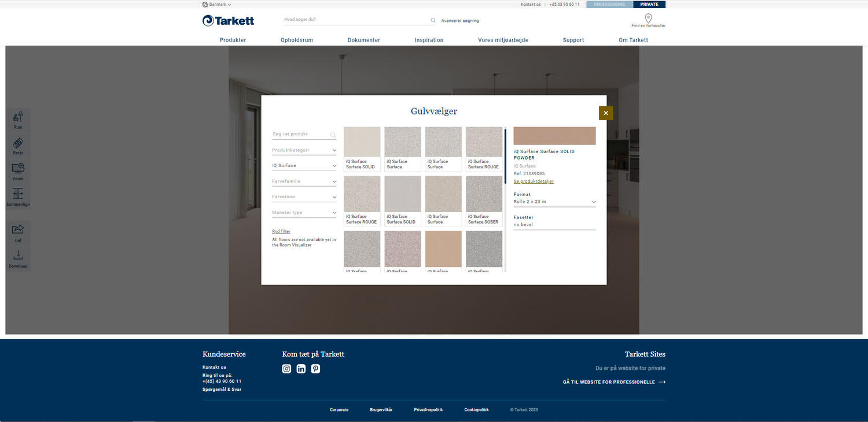The image size is (868, 422).
Task: Open the Produkter menu
Action: pos(232,40)
